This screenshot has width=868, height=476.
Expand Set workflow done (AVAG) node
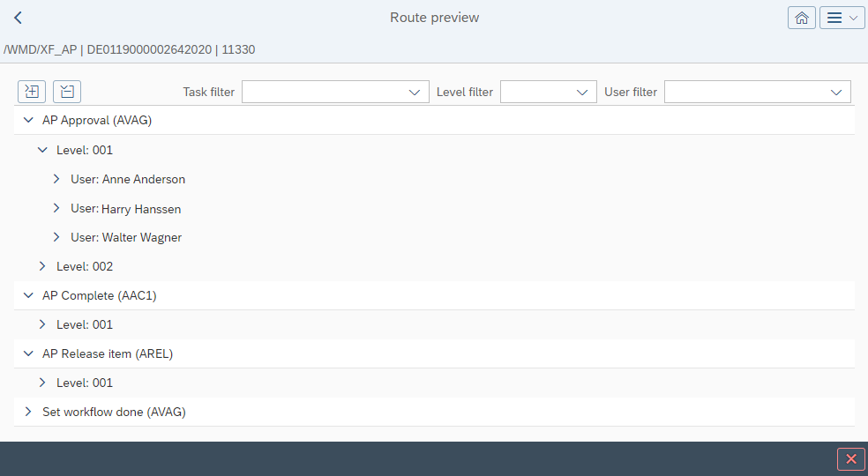click(28, 412)
